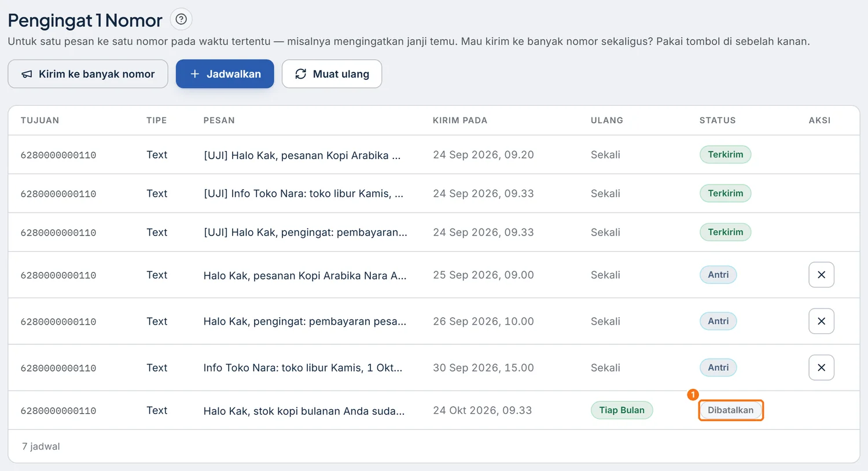Click the AKSI column header

(x=819, y=120)
